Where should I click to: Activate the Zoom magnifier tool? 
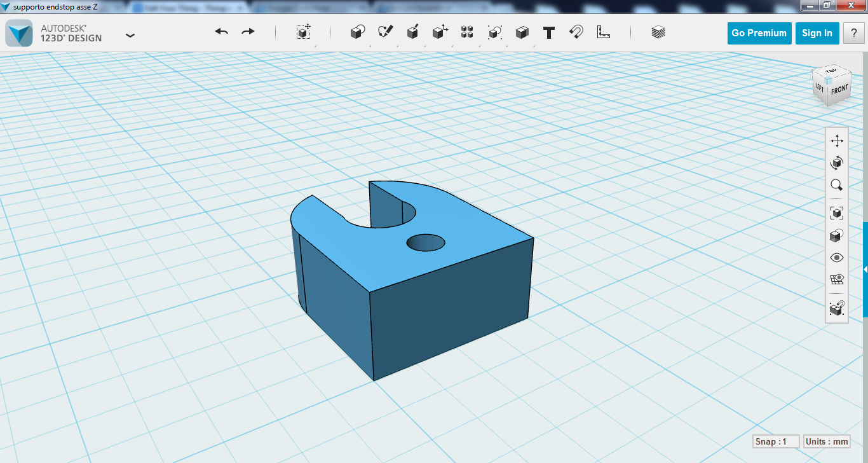tap(837, 186)
